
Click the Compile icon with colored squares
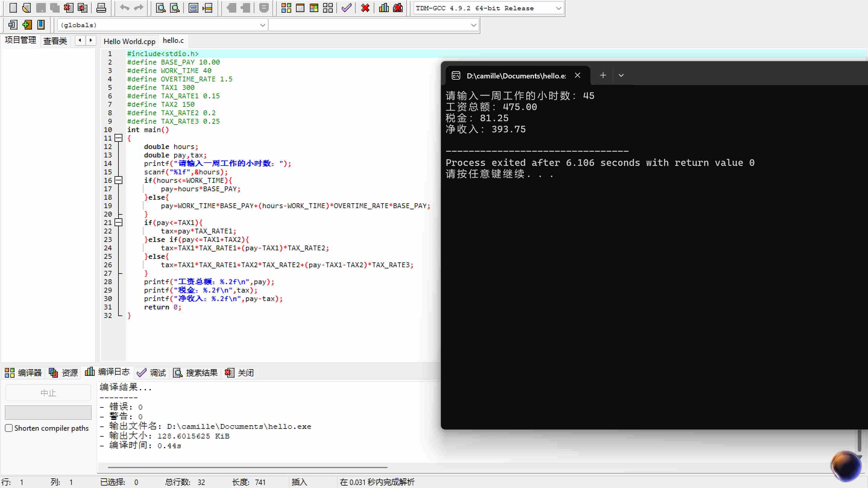click(286, 8)
